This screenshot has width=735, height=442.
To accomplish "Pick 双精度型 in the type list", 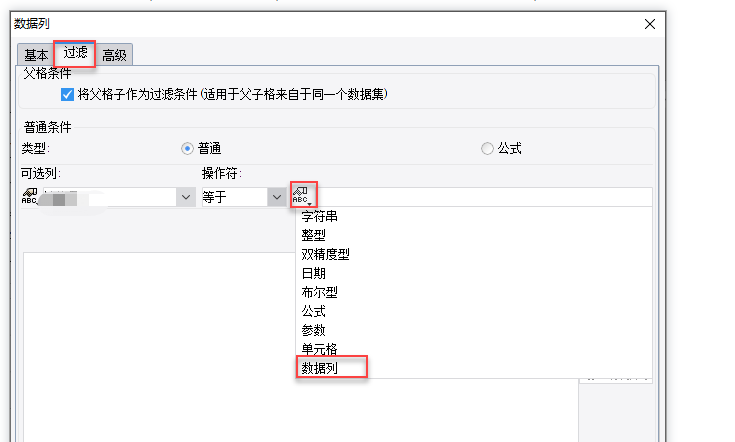I will [x=325, y=254].
